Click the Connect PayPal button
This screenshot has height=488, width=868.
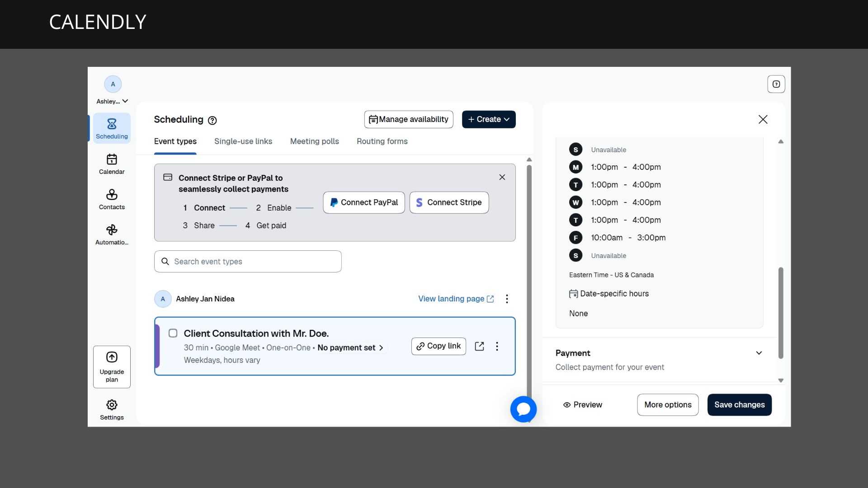pyautogui.click(x=364, y=202)
